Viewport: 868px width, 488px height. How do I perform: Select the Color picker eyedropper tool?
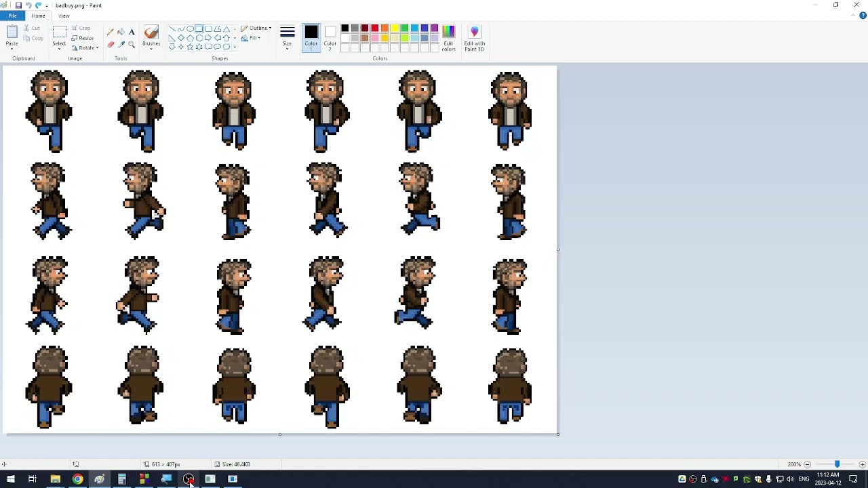(x=121, y=45)
